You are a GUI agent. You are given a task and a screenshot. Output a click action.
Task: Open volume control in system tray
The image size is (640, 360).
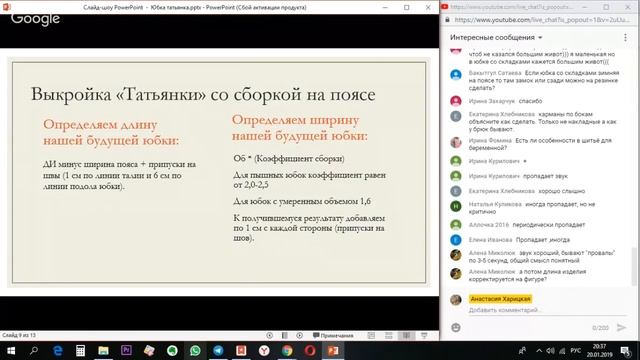pos(550,351)
